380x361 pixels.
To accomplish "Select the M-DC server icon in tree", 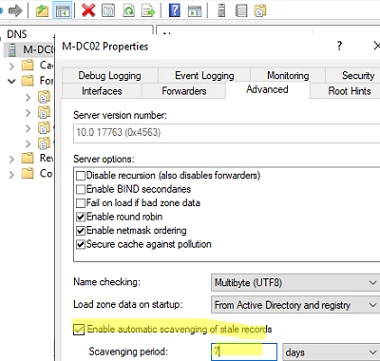I will (x=12, y=50).
